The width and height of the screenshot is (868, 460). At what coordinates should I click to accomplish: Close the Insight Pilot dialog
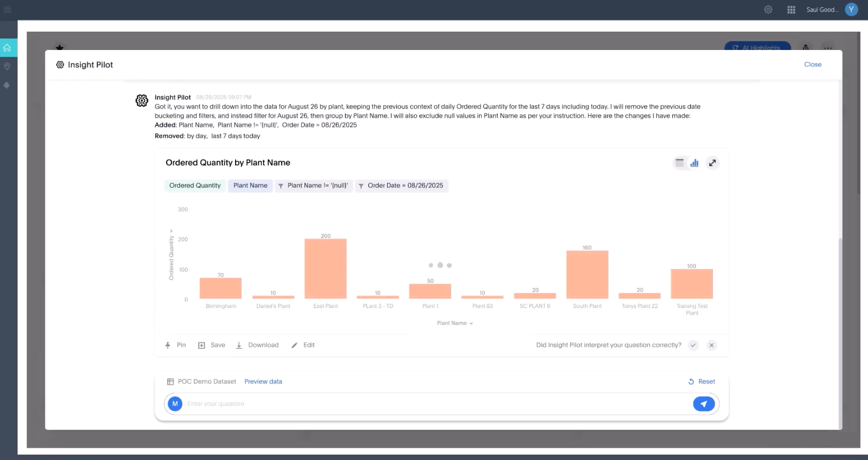click(x=812, y=65)
